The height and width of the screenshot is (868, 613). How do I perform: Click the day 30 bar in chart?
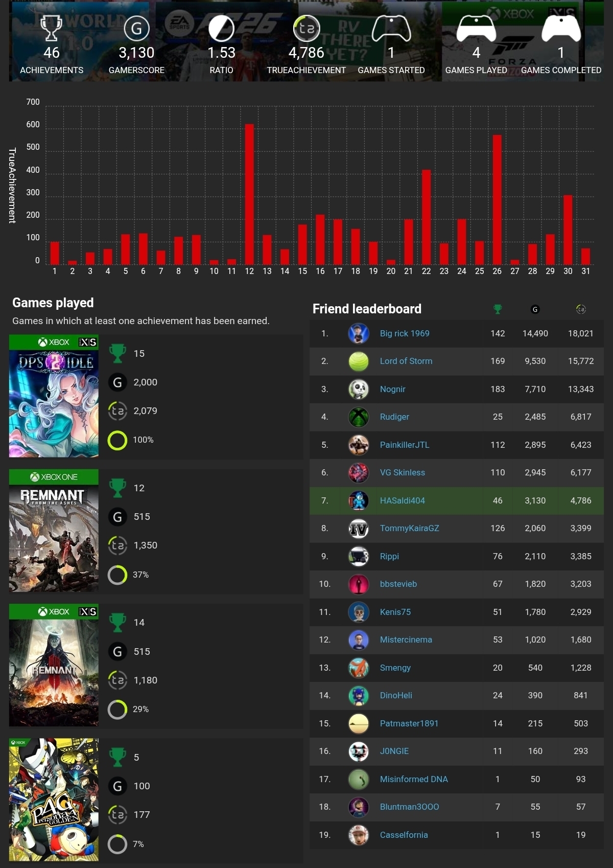[568, 230]
